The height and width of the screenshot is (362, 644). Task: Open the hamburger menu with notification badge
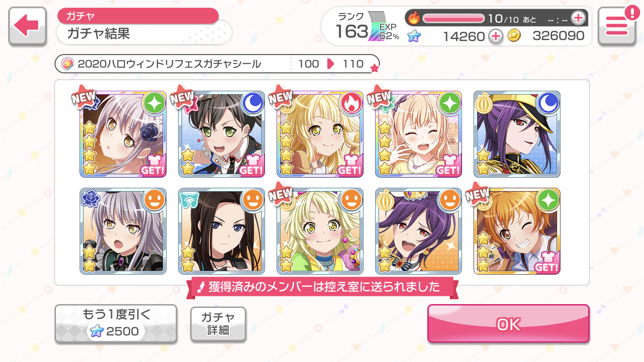point(616,27)
